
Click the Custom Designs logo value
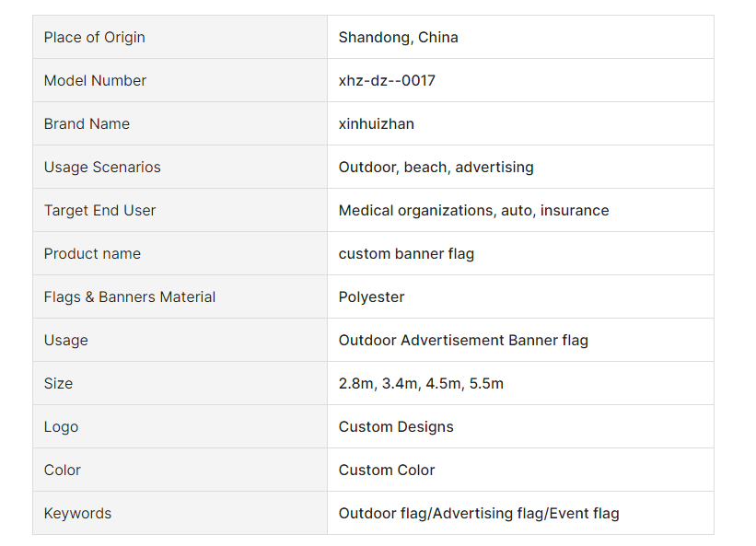click(x=396, y=427)
